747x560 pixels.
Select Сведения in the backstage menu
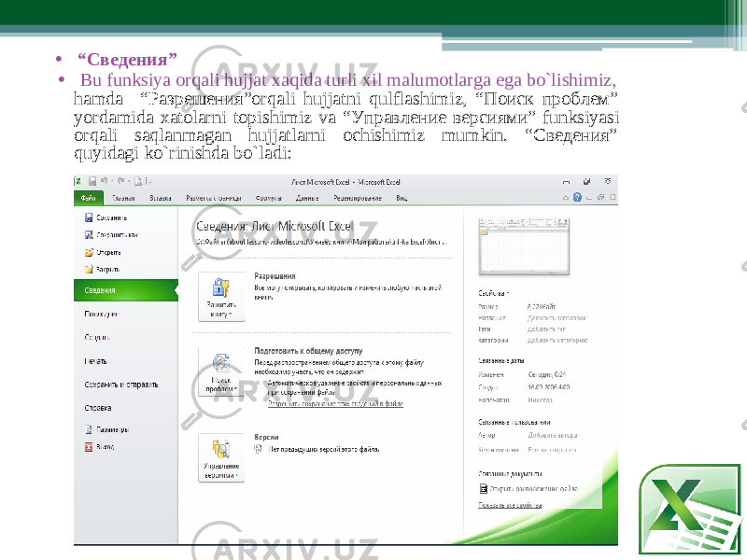point(126,290)
